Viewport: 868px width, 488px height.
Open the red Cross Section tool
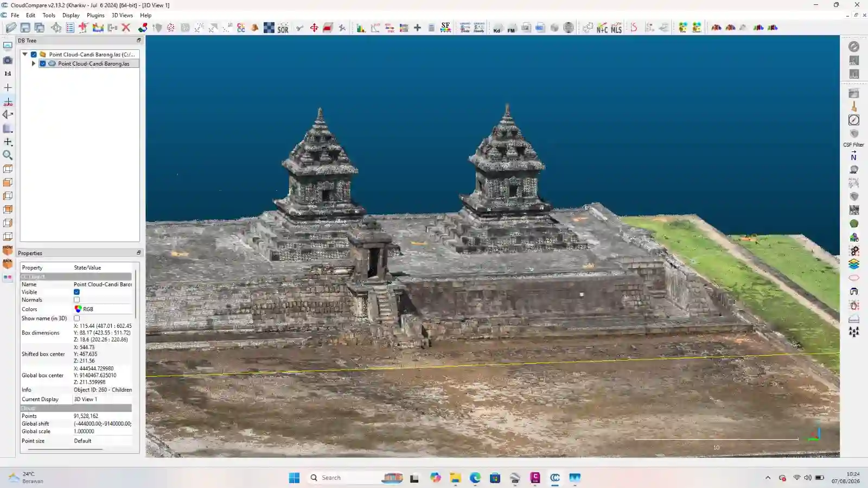(x=328, y=28)
